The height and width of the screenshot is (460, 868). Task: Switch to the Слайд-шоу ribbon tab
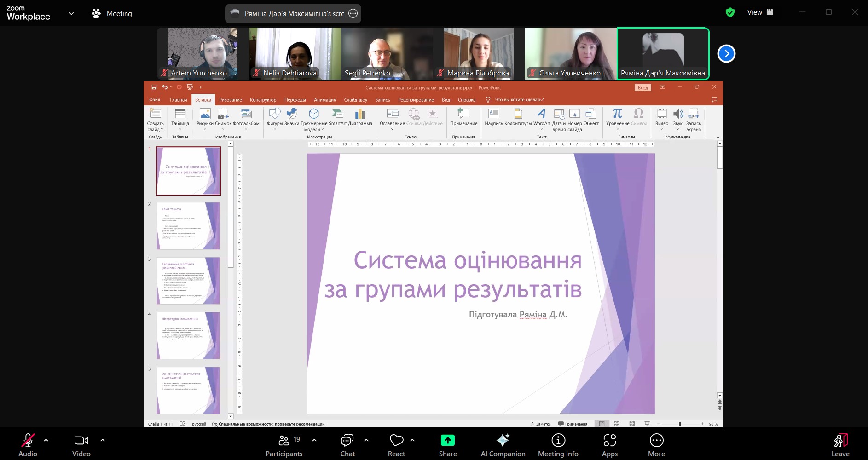356,100
